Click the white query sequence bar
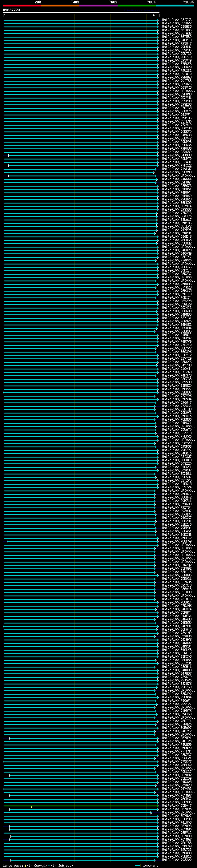197x868 pixels. pyautogui.click(x=81, y=12)
